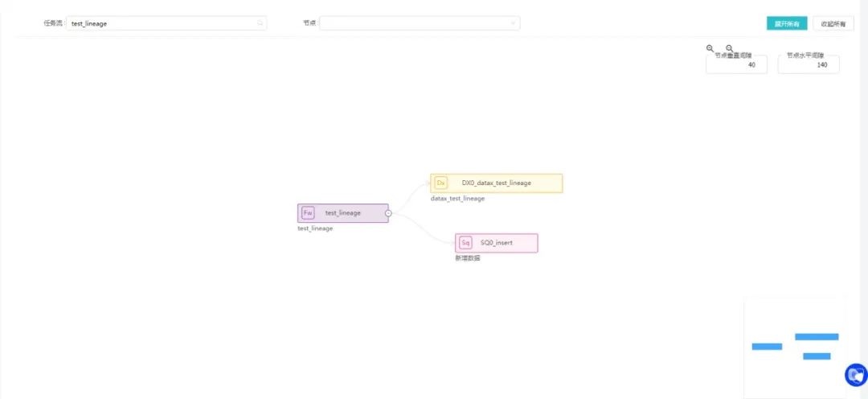Open the 节点 dropdown arrow
This screenshot has height=399, width=868.
[513, 23]
